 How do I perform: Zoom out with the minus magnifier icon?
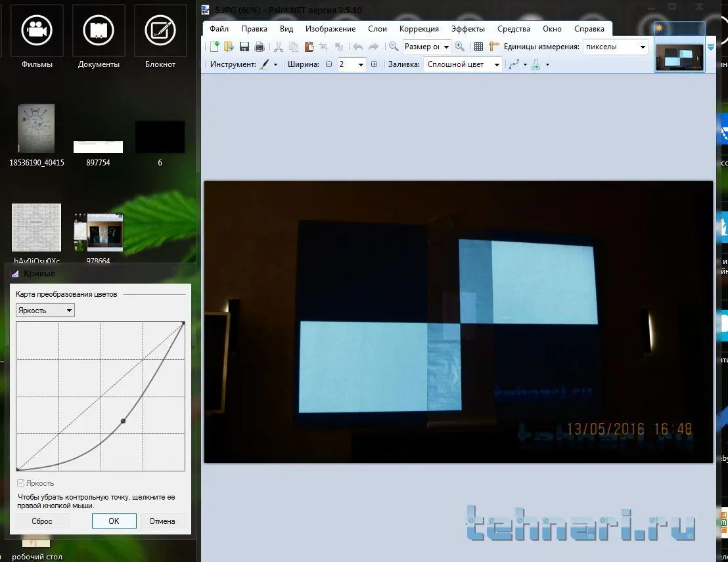[394, 47]
